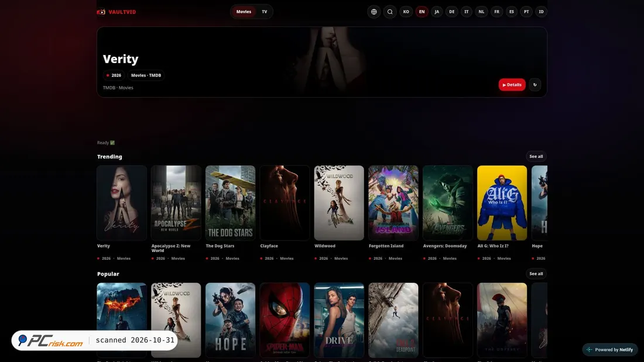Click the "Wildwood" caption in Trending

click(325, 246)
